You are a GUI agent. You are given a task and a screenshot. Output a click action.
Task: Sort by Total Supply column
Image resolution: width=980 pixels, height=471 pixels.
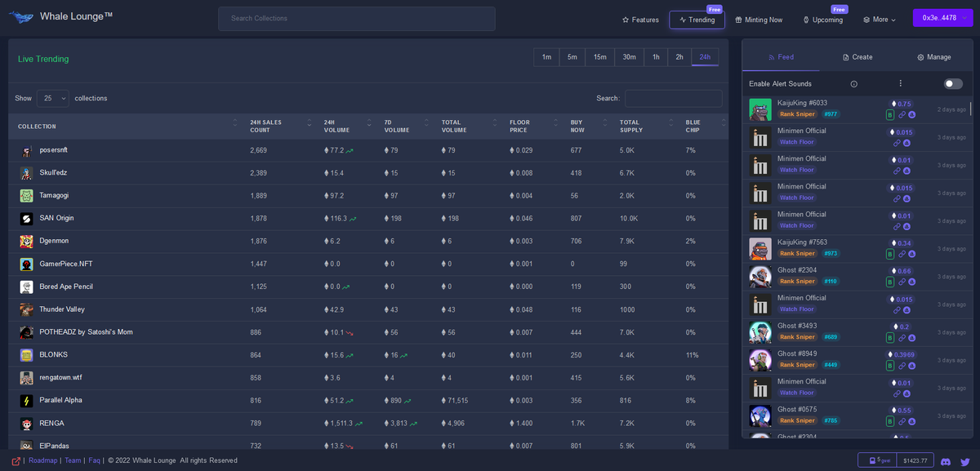(645, 127)
